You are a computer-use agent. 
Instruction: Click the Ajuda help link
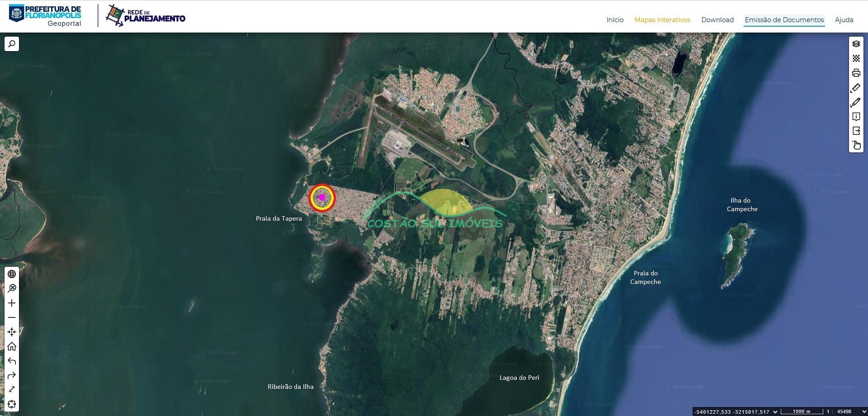pos(844,20)
